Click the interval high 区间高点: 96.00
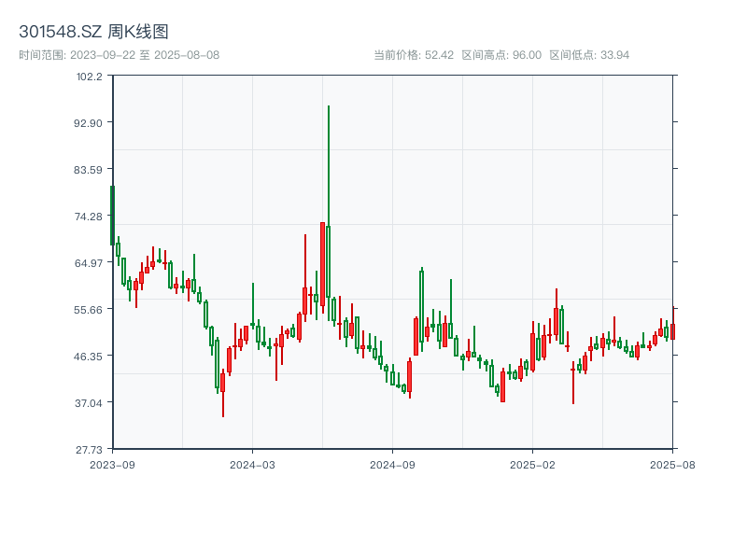The image size is (747, 560). (501, 55)
